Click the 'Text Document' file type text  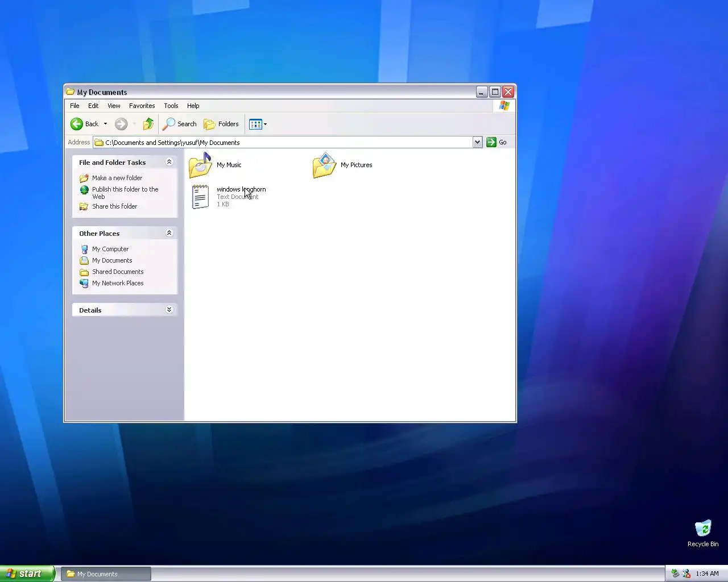coord(238,197)
